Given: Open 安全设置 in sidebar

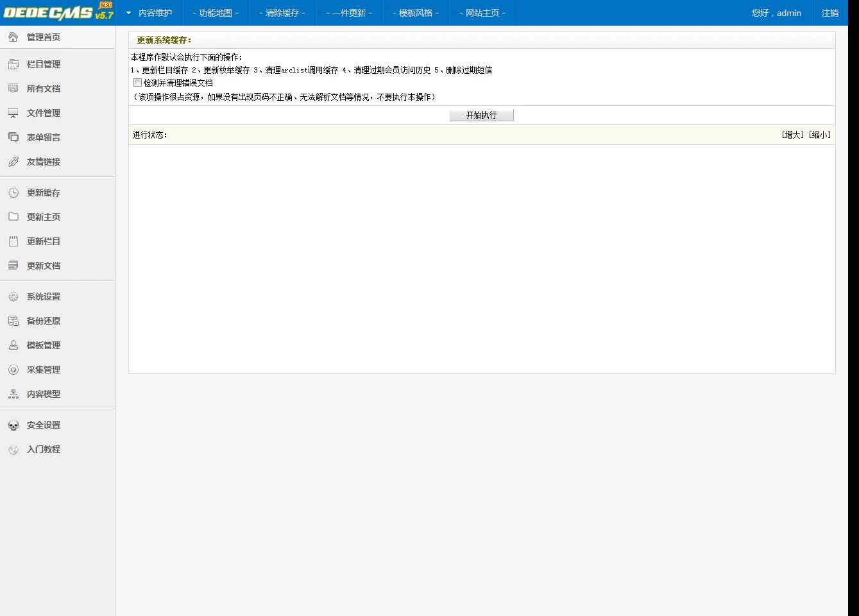Looking at the screenshot, I should pyautogui.click(x=44, y=425).
